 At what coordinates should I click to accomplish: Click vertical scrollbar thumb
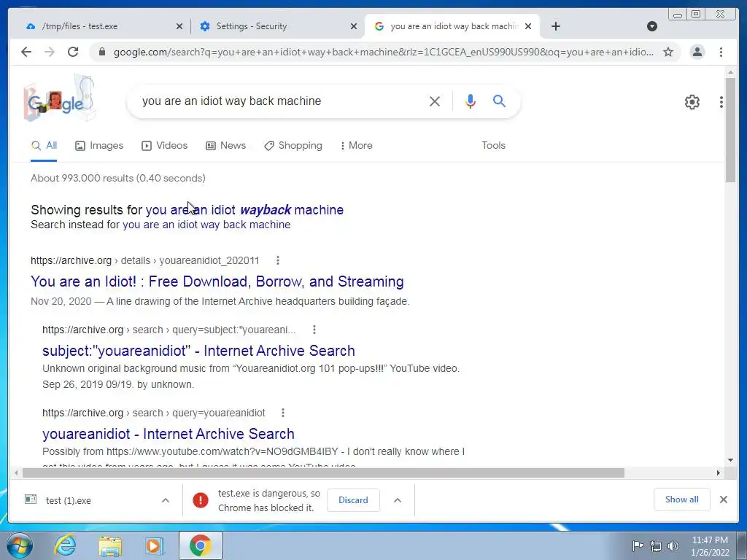[x=730, y=130]
